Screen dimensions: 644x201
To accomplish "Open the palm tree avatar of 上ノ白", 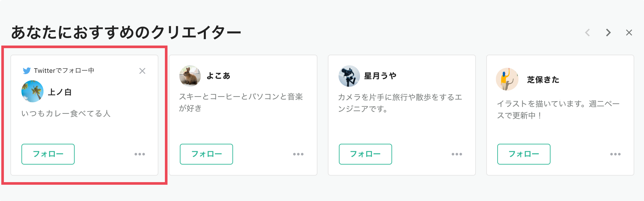I will point(32,91).
